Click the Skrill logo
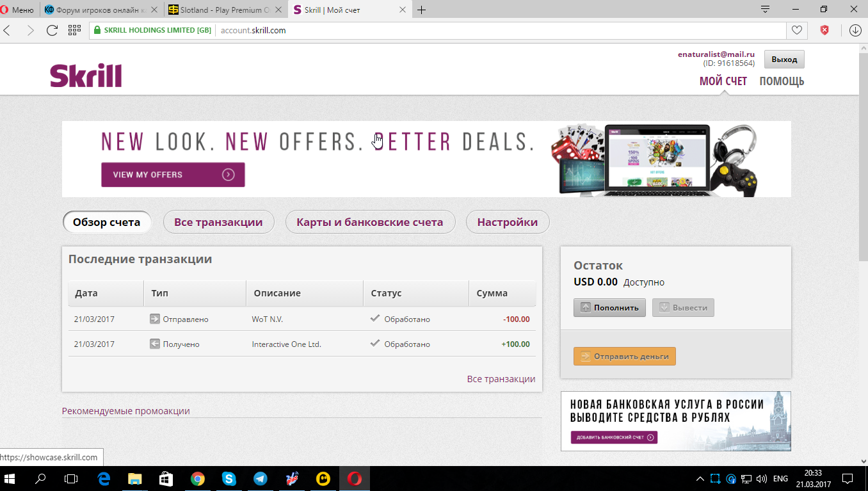The width and height of the screenshot is (868, 491). 86,76
